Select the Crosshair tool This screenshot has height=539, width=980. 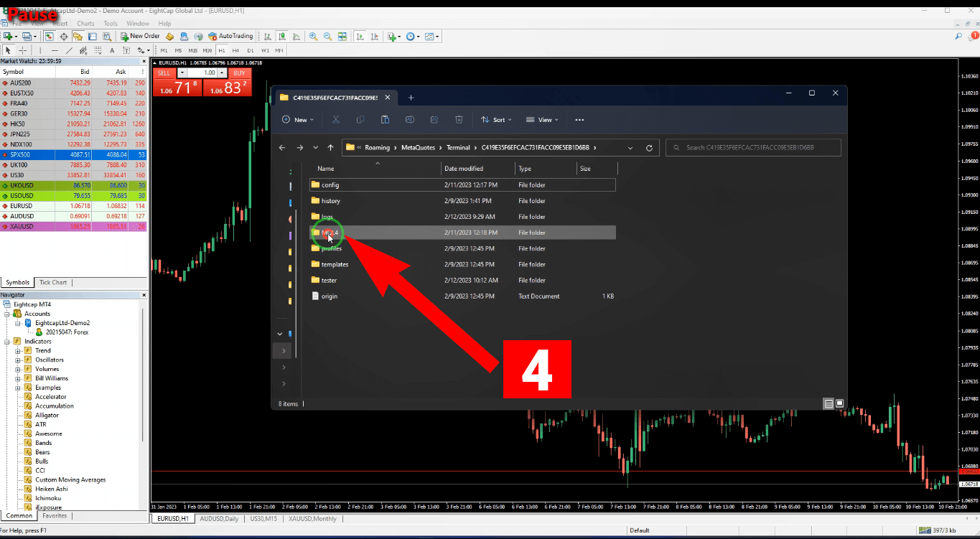(23, 50)
